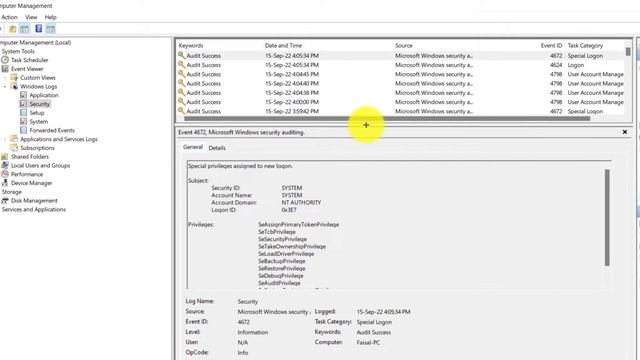Expand the Custom Views node arrow

[5, 78]
